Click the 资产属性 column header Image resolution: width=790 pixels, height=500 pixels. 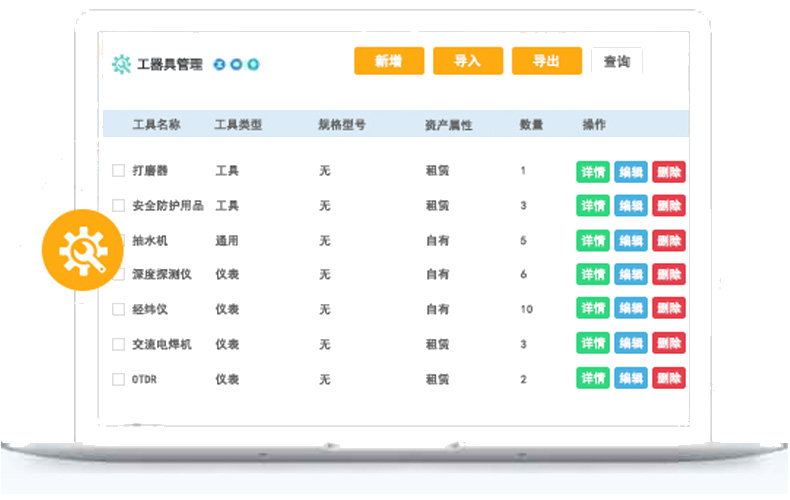448,124
